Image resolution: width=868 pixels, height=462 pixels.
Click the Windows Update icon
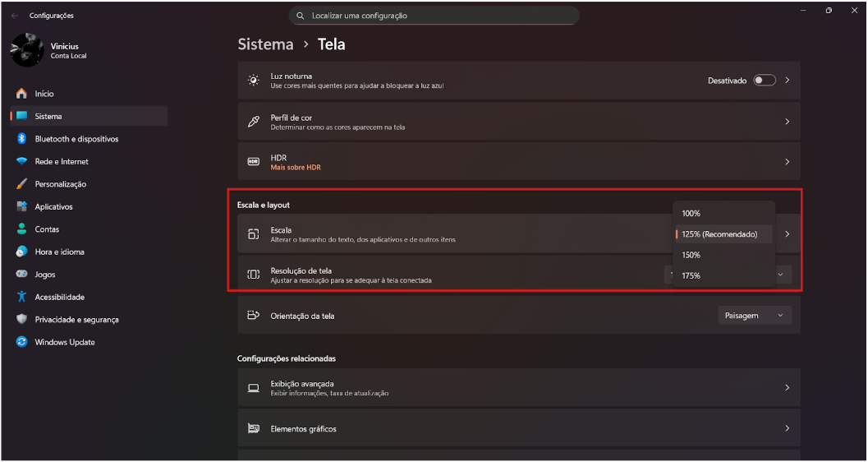pyautogui.click(x=22, y=342)
